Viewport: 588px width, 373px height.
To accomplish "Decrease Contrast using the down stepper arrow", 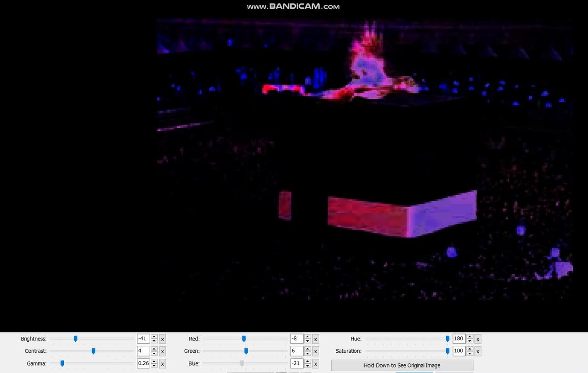I will point(154,354).
